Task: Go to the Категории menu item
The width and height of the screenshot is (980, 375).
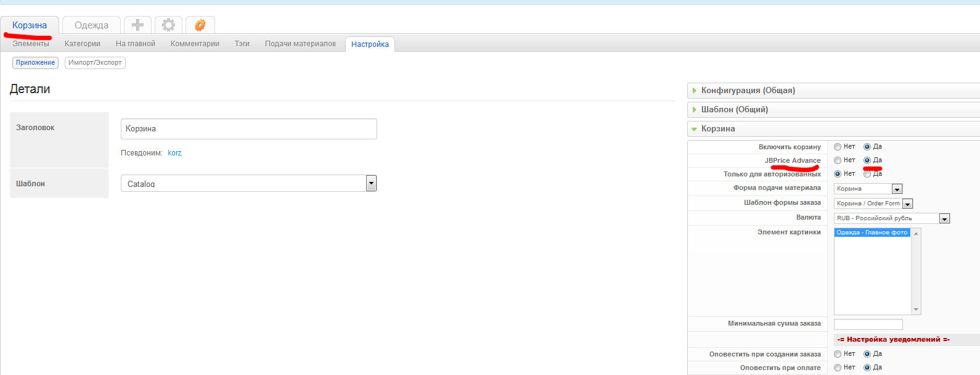Action: point(83,44)
